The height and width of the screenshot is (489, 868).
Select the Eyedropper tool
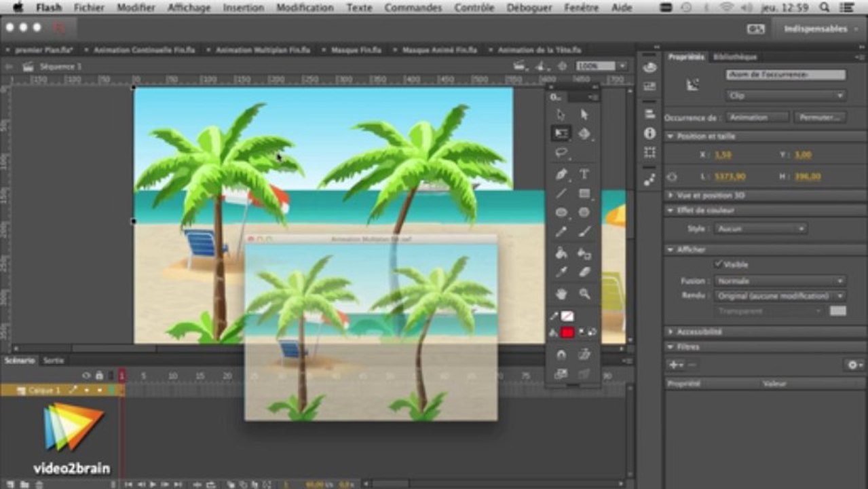tap(561, 272)
